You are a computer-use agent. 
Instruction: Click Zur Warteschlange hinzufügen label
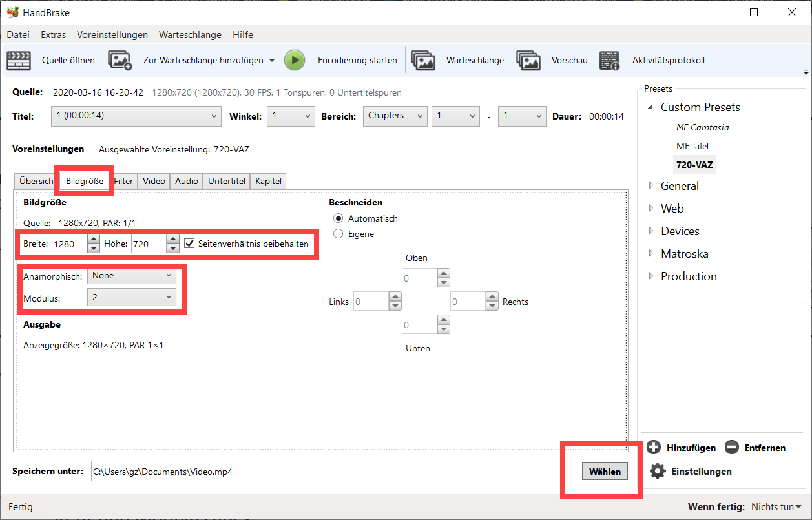coord(203,60)
